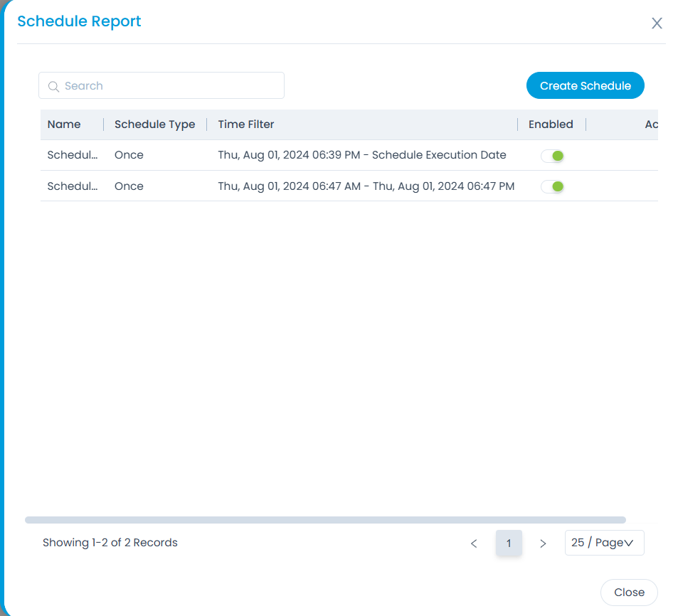Viewport: 678px width, 616px height.
Task: Click the X icon to dismiss Schedule Report
Action: (657, 23)
